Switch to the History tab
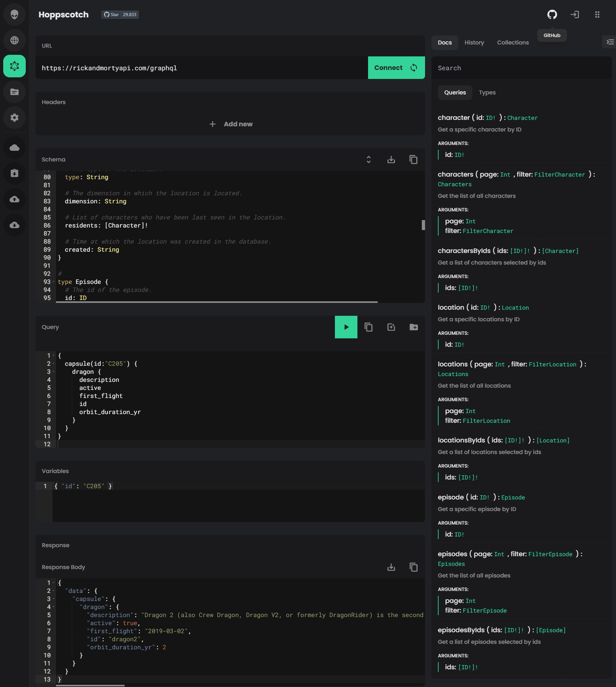Viewport: 616px width, 687px height. [474, 42]
